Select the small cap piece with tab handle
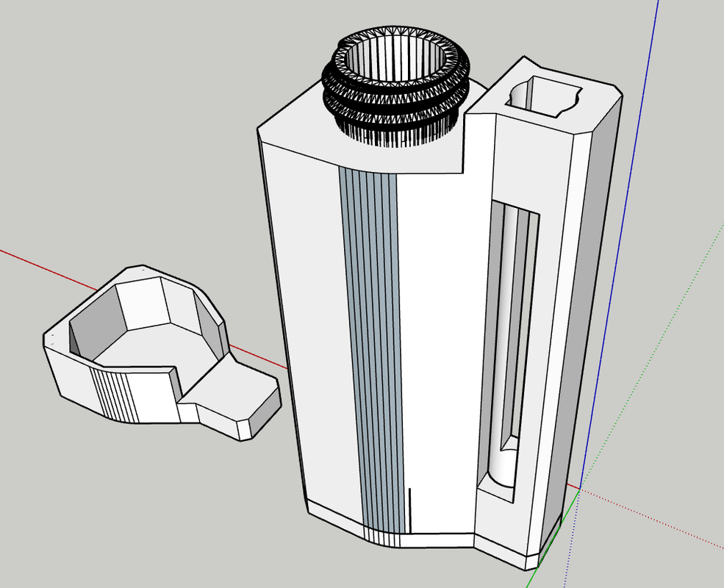 162,353
